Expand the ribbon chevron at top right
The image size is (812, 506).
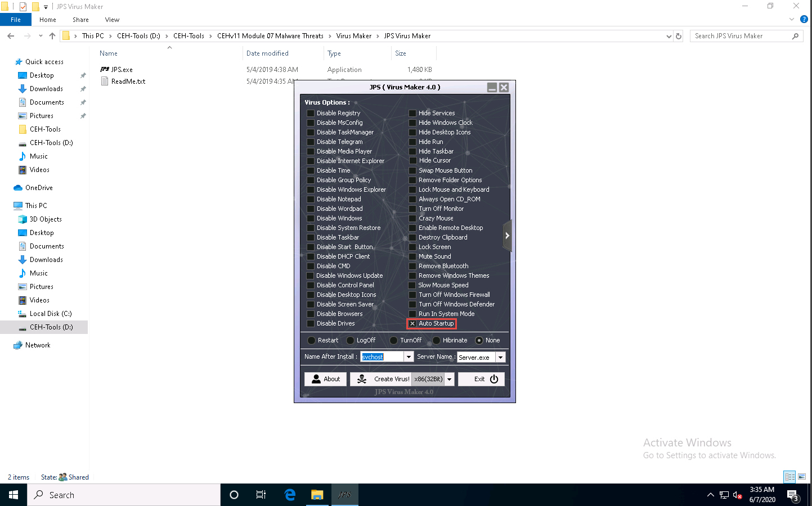792,19
